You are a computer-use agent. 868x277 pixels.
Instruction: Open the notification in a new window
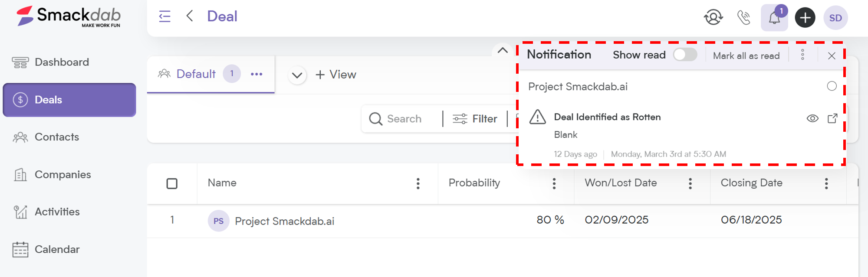832,118
